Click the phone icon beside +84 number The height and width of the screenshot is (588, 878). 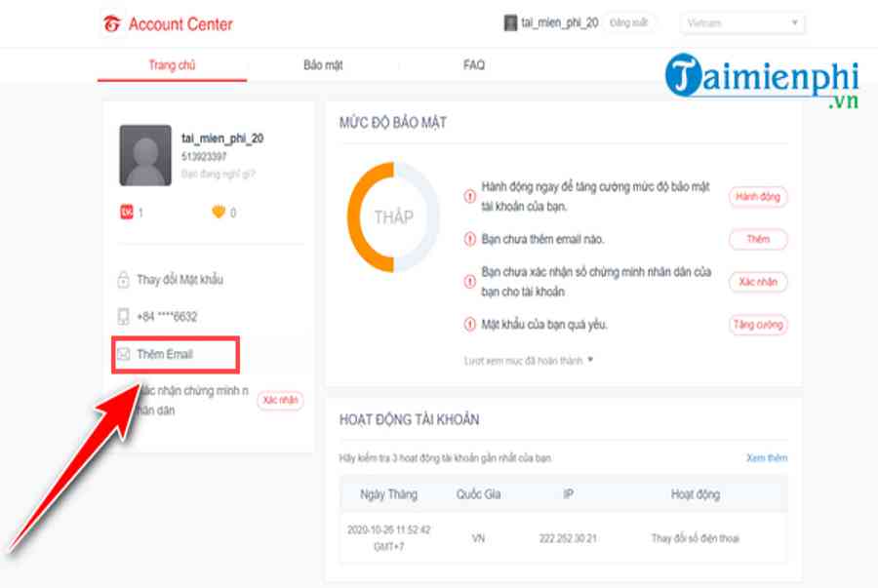pyautogui.click(x=124, y=317)
